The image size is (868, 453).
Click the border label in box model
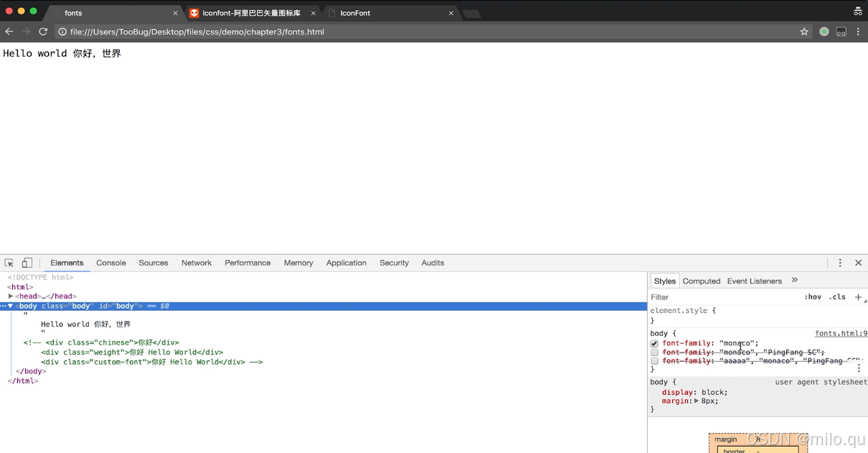point(734,451)
